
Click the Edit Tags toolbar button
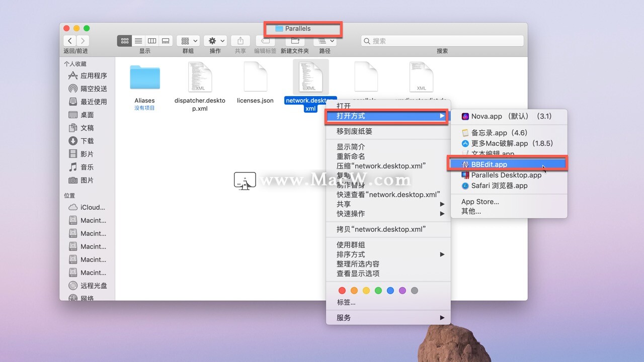point(265,41)
